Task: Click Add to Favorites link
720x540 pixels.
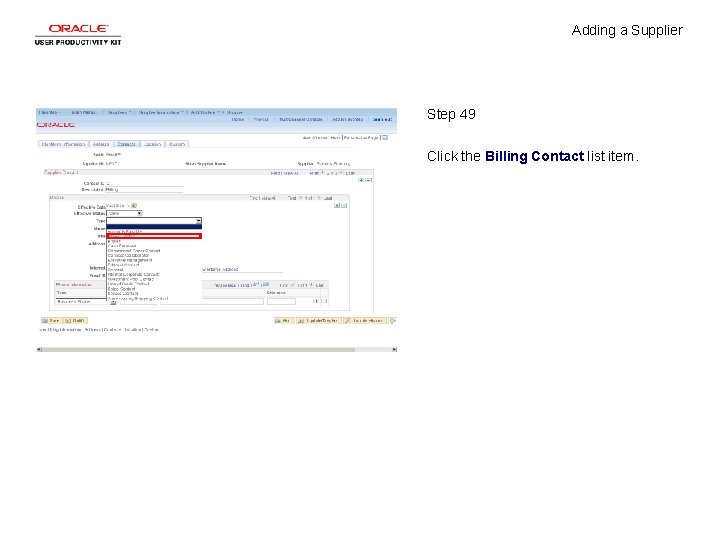Action: 347,119
